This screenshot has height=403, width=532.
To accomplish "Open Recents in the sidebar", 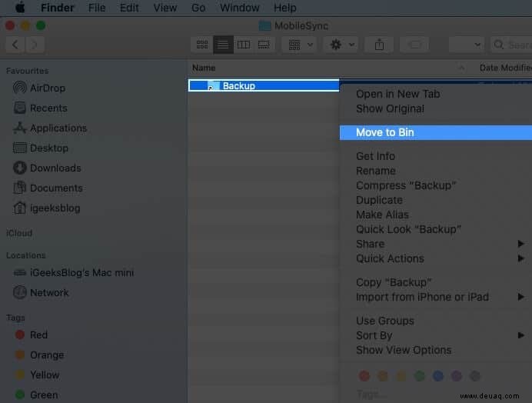I will [x=41, y=108].
